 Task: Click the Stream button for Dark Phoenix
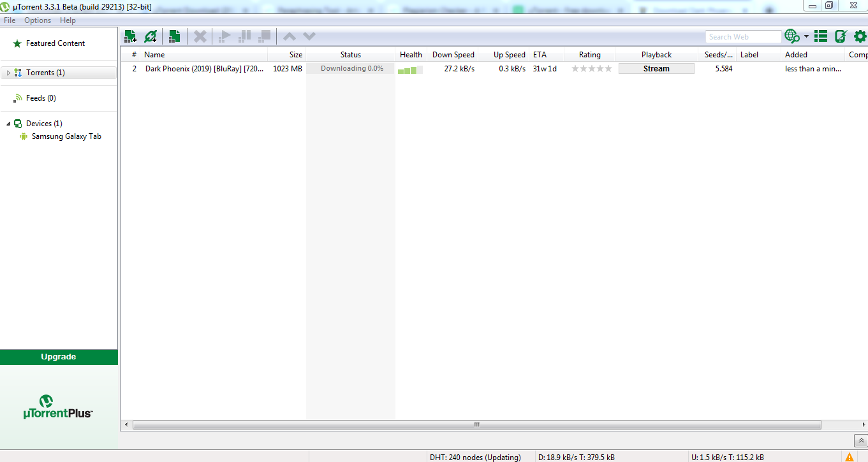(656, 69)
